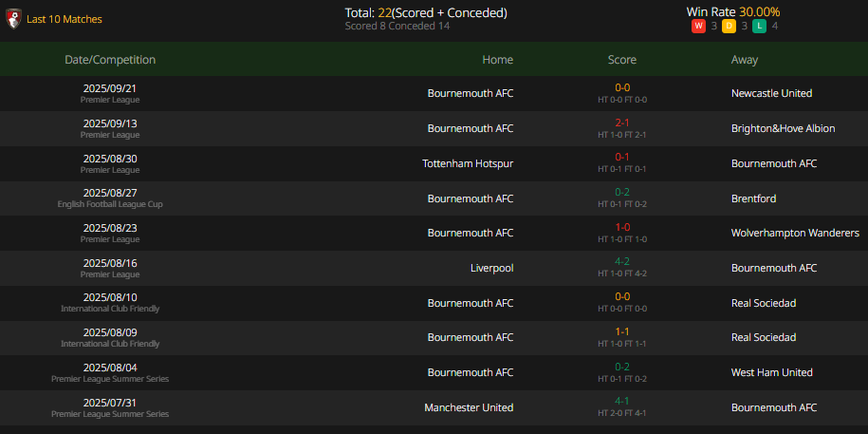This screenshot has width=868, height=434.
Task: Select the Date/Competition column header
Action: (110, 59)
